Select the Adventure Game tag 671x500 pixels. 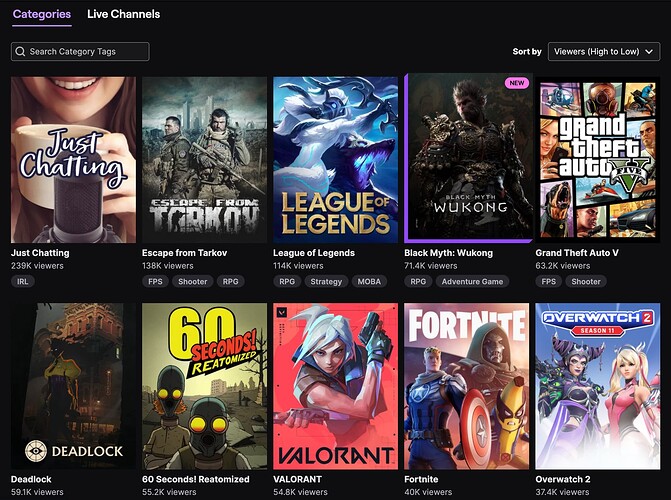(472, 281)
